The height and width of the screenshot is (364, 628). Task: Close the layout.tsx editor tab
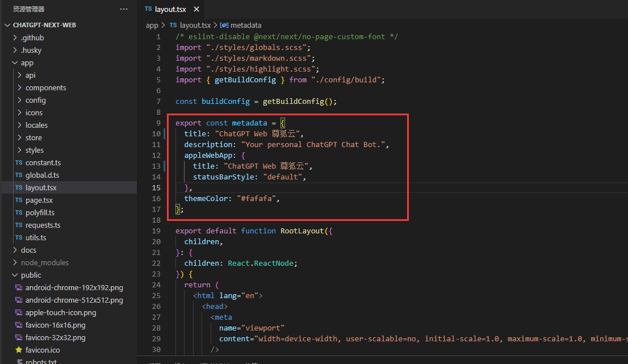click(x=196, y=9)
